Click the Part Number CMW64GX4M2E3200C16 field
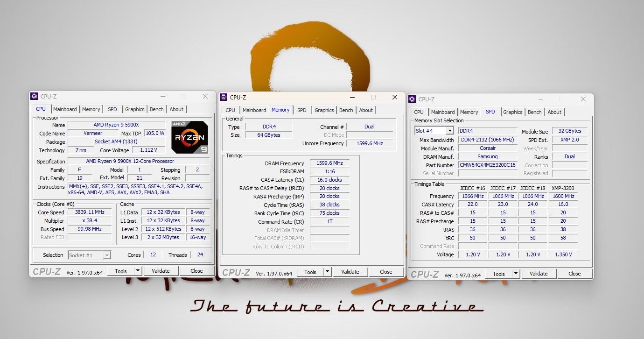Viewport: 644px width, 339px height. tap(488, 165)
